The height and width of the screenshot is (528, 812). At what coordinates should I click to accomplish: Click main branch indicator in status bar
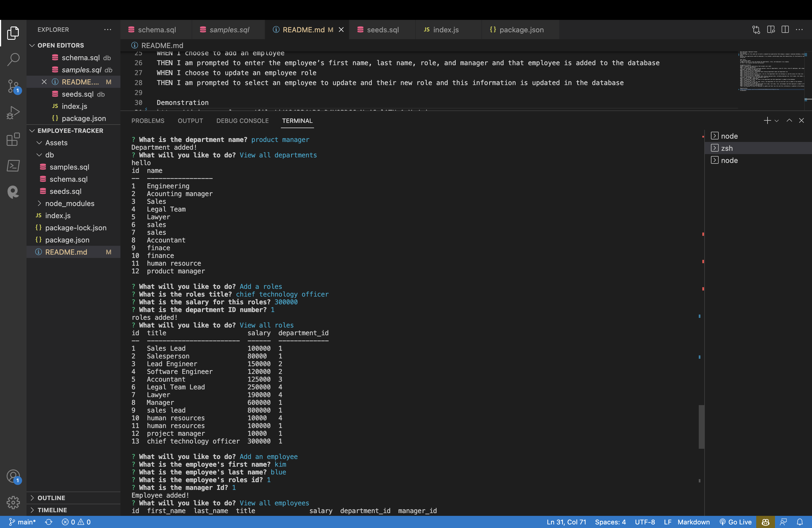(23, 522)
